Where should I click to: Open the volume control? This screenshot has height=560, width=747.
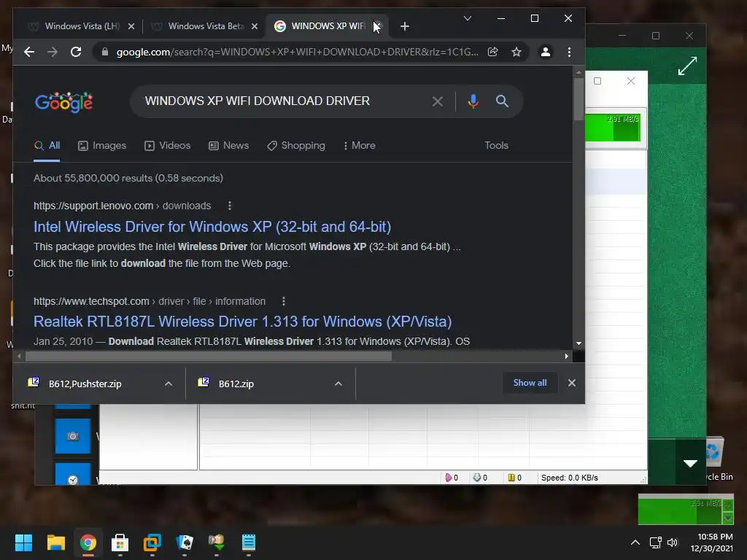[672, 542]
